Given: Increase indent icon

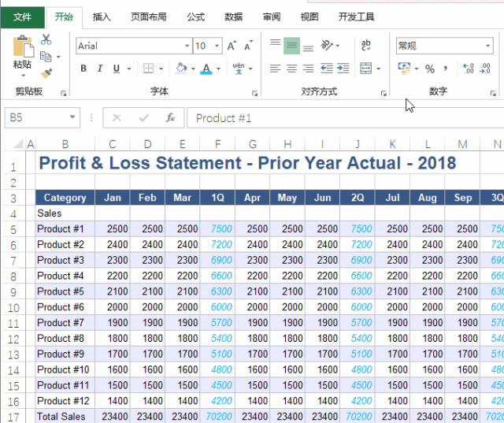Looking at the screenshot, I should 343,69.
